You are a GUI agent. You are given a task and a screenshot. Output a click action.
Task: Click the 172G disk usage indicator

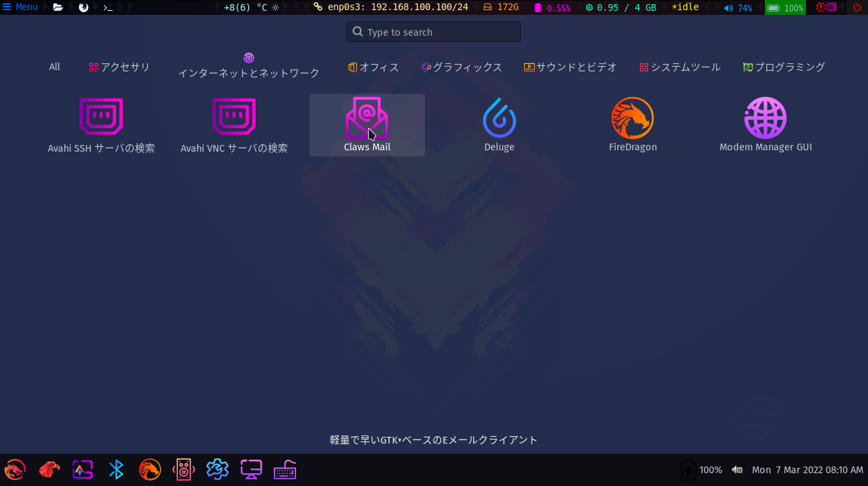pyautogui.click(x=501, y=7)
